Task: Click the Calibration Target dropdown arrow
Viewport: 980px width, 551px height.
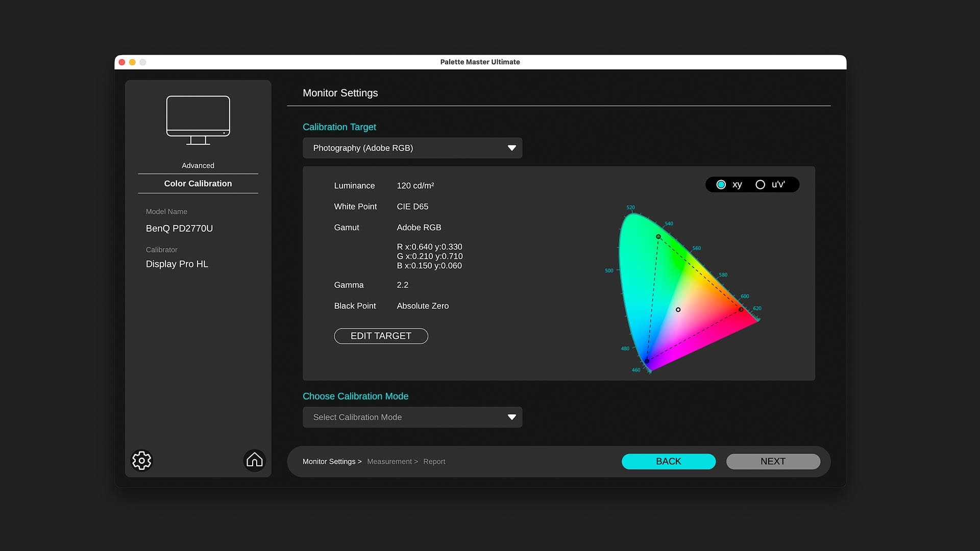Action: tap(511, 148)
